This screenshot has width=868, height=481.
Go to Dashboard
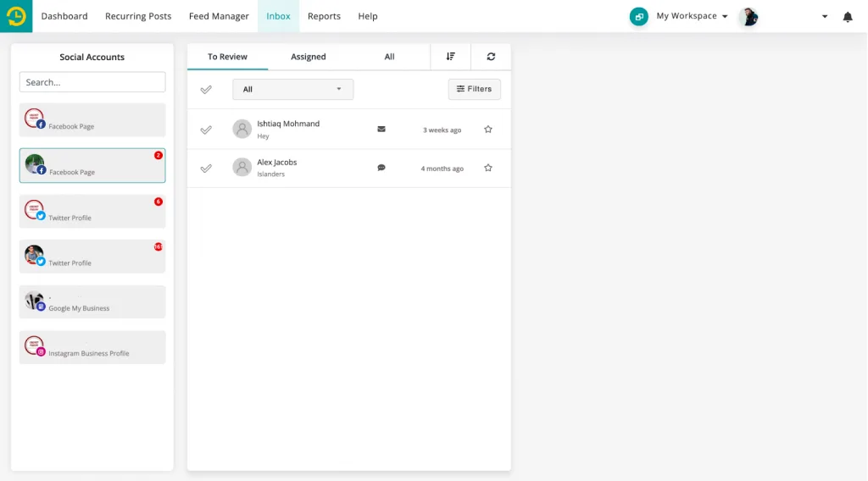[x=64, y=16]
